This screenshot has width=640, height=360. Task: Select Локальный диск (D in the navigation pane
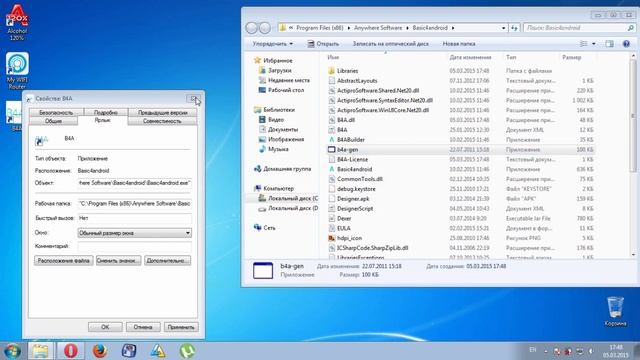[293, 208]
